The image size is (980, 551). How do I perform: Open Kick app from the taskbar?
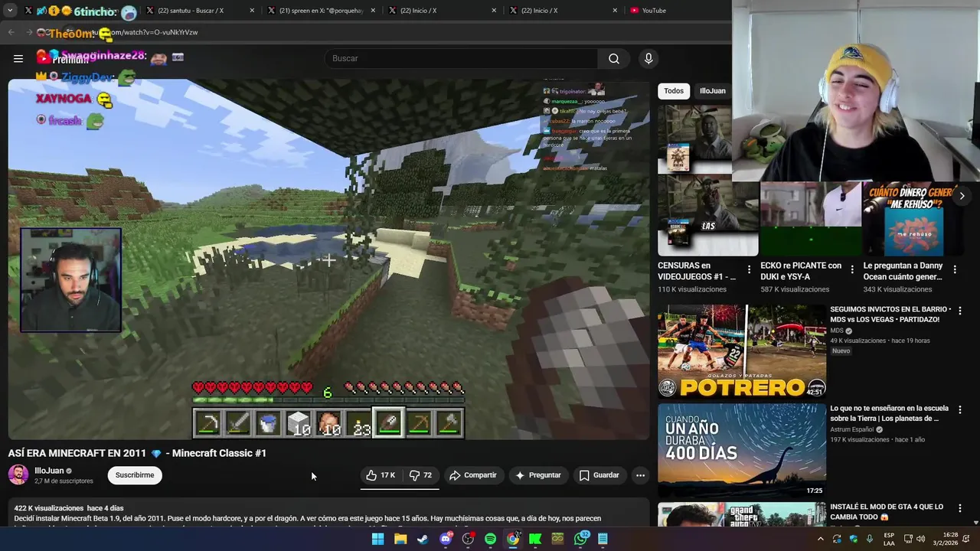(x=535, y=539)
